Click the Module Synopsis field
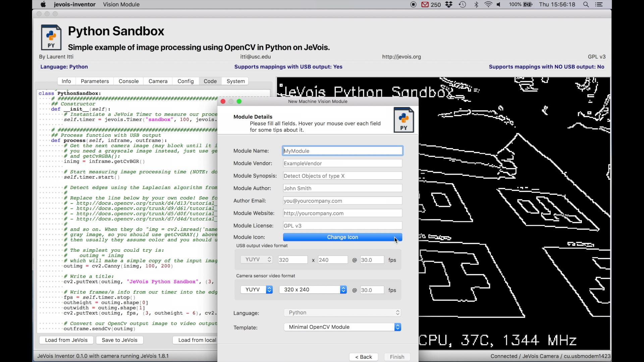The image size is (644, 362). [342, 176]
